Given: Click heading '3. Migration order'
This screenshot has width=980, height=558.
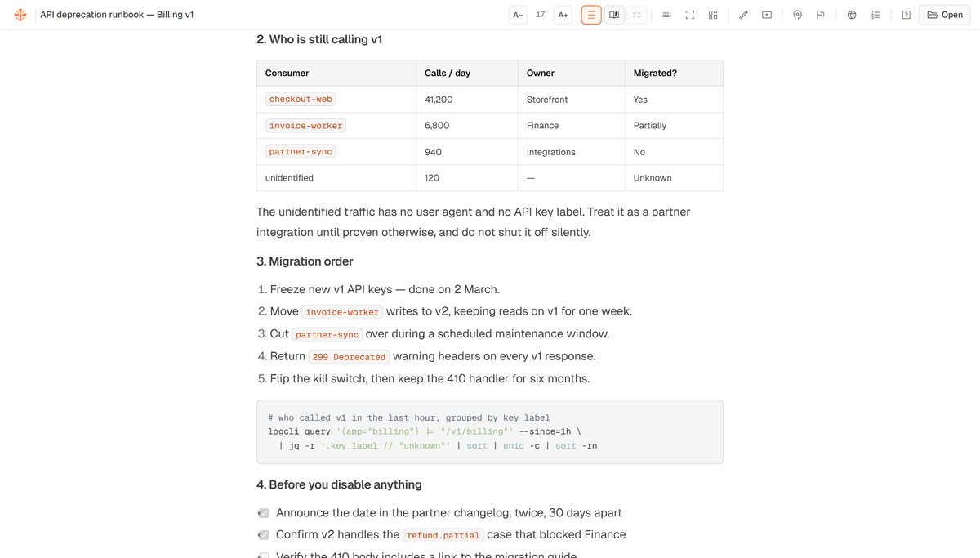Looking at the screenshot, I should (x=305, y=261).
